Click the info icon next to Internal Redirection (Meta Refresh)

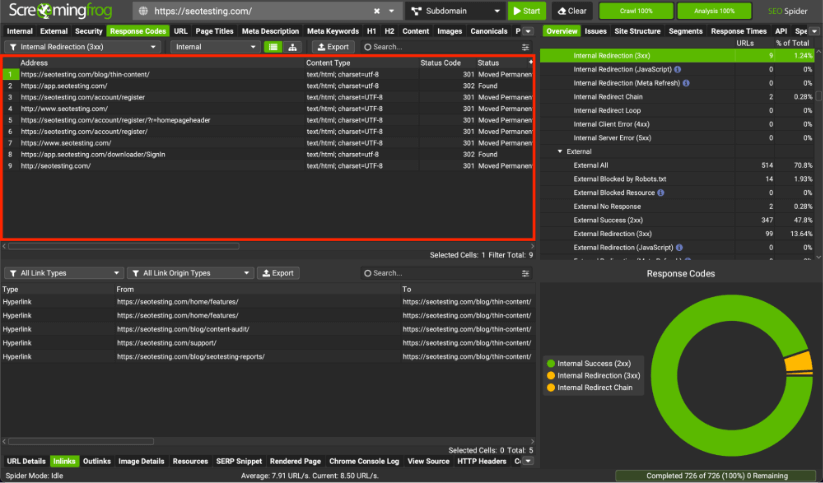coord(685,83)
